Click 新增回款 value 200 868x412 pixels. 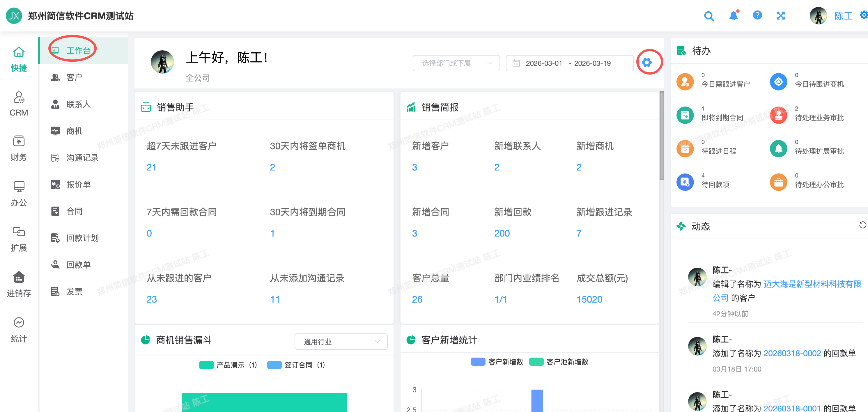tap(502, 233)
